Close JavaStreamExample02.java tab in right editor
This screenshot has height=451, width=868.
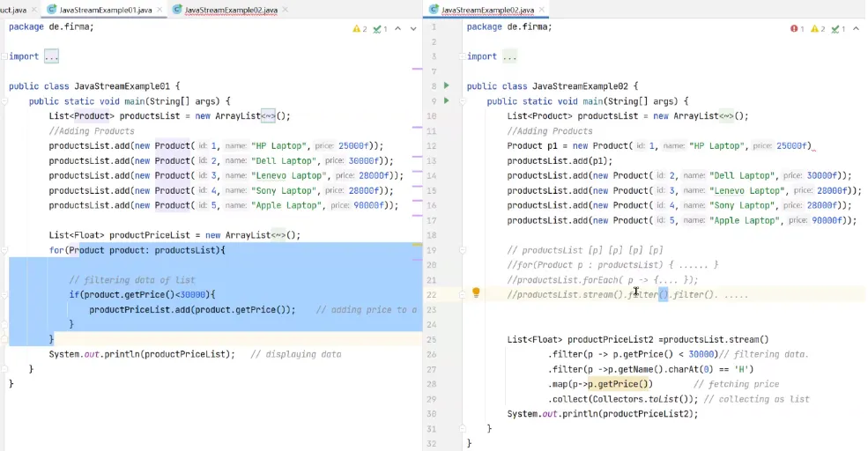[x=542, y=10]
